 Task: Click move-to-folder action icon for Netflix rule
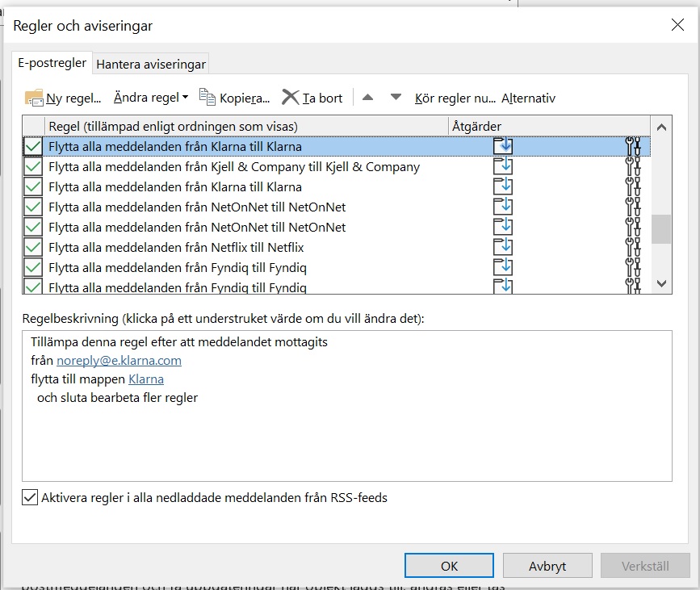(503, 247)
